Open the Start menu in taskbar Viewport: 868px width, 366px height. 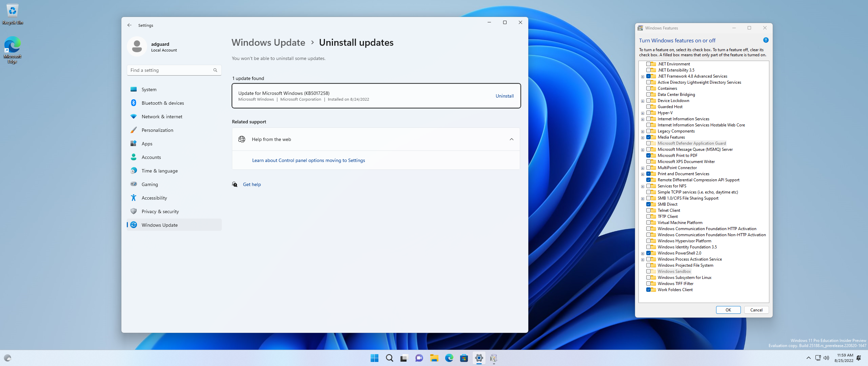(x=374, y=358)
